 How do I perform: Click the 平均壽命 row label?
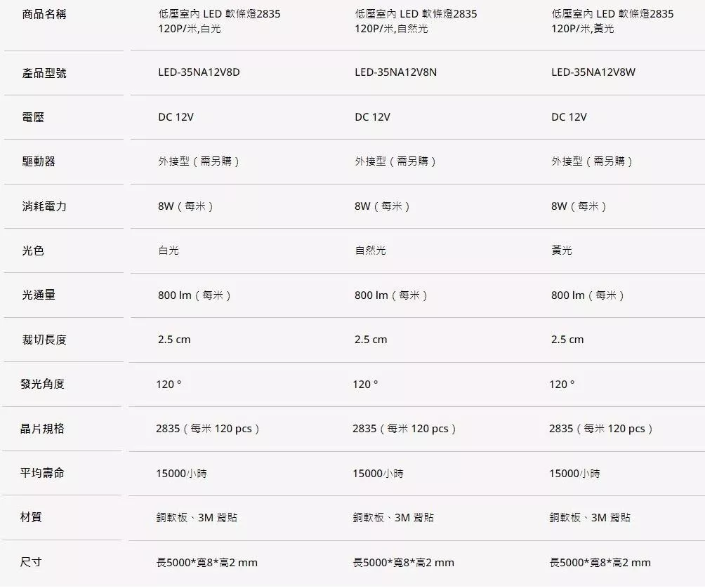point(42,473)
